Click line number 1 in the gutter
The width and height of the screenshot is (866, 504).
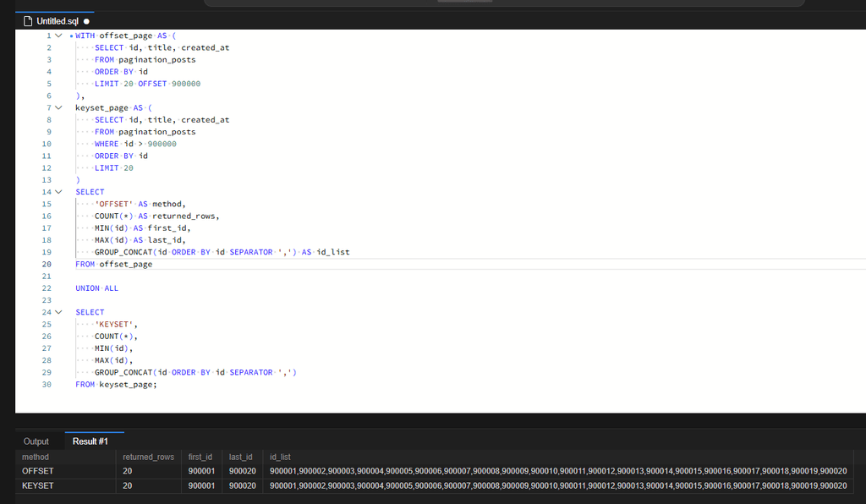(x=48, y=36)
